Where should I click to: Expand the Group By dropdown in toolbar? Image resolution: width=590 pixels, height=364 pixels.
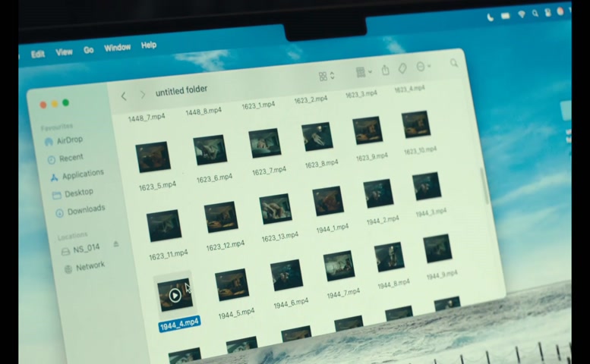(x=364, y=72)
